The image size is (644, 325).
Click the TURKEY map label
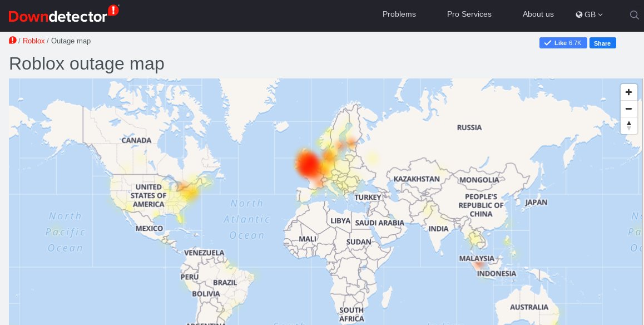[368, 197]
